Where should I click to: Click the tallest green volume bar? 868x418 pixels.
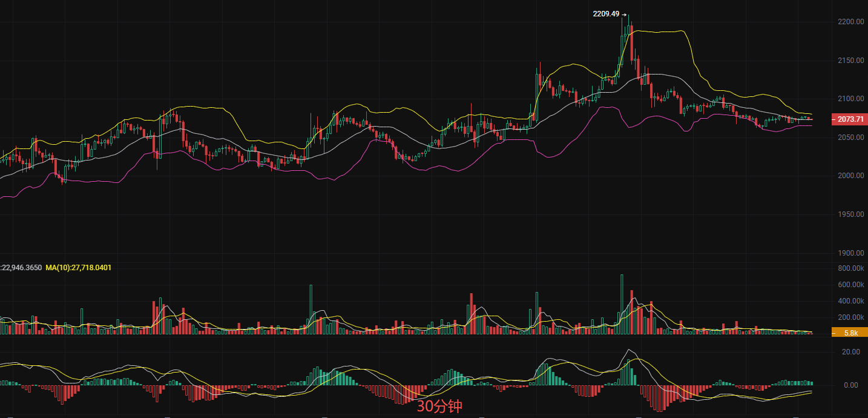pos(622,304)
